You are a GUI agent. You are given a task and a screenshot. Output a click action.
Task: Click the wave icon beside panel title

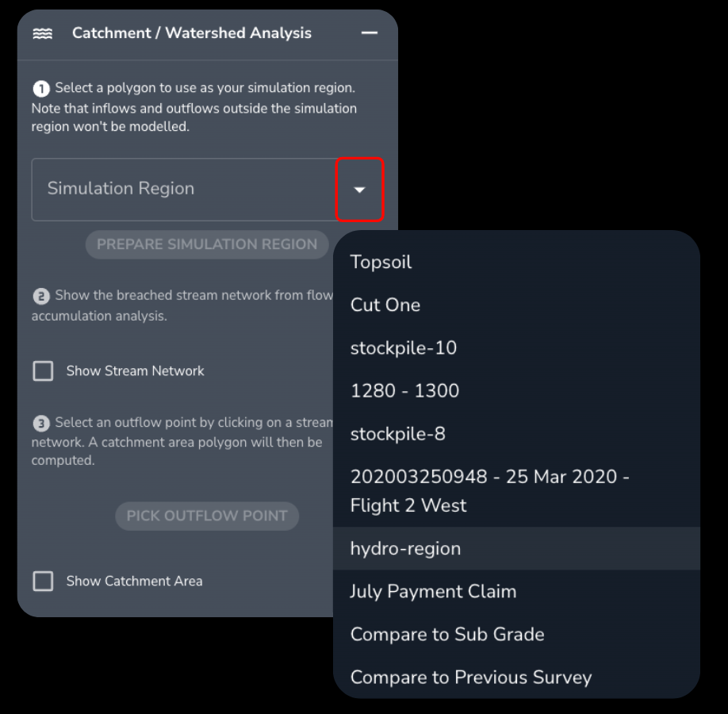43,33
